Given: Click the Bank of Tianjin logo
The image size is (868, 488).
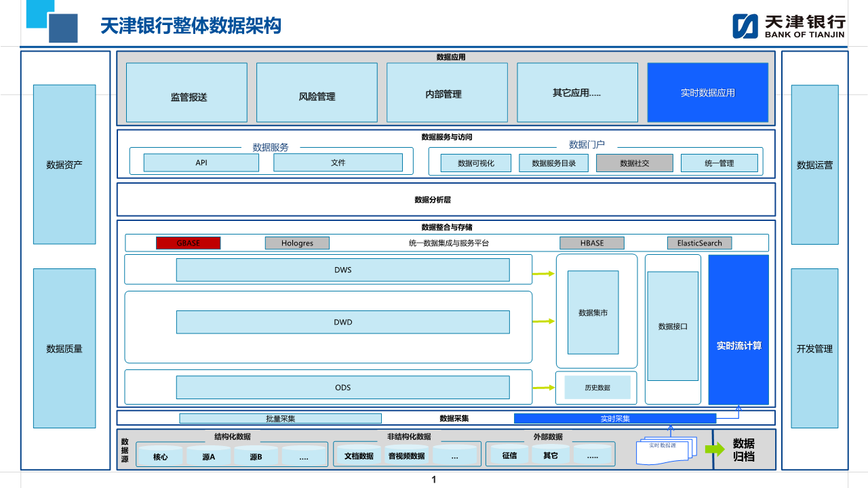Looking at the screenshot, I should point(789,26).
